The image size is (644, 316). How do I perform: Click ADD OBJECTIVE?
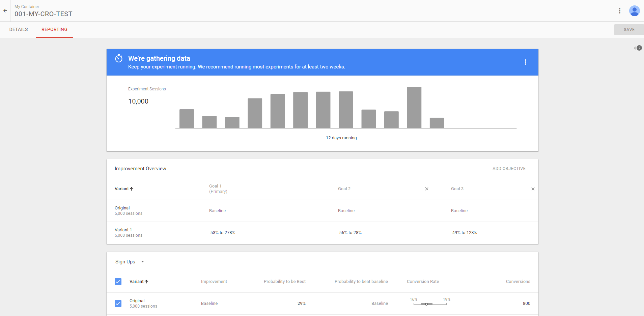(509, 168)
